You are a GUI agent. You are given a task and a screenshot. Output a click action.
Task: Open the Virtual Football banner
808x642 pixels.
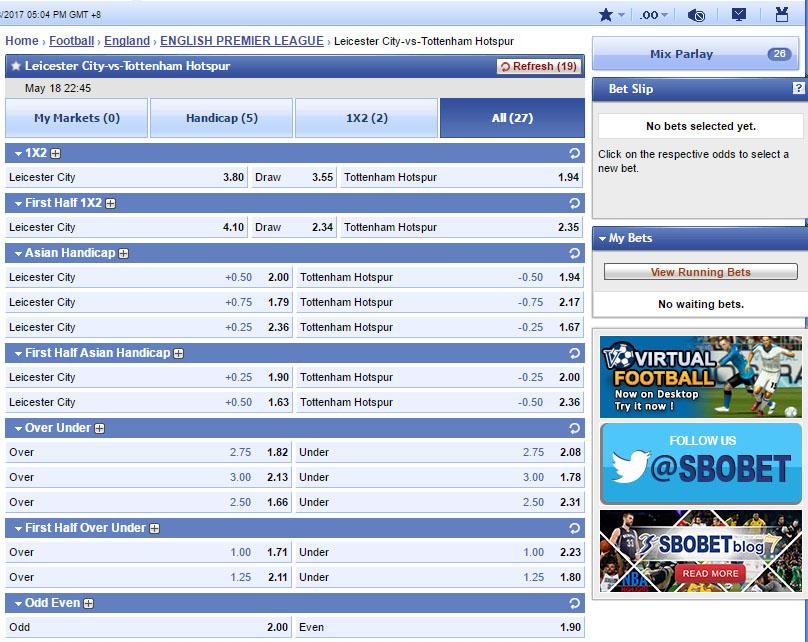[701, 377]
